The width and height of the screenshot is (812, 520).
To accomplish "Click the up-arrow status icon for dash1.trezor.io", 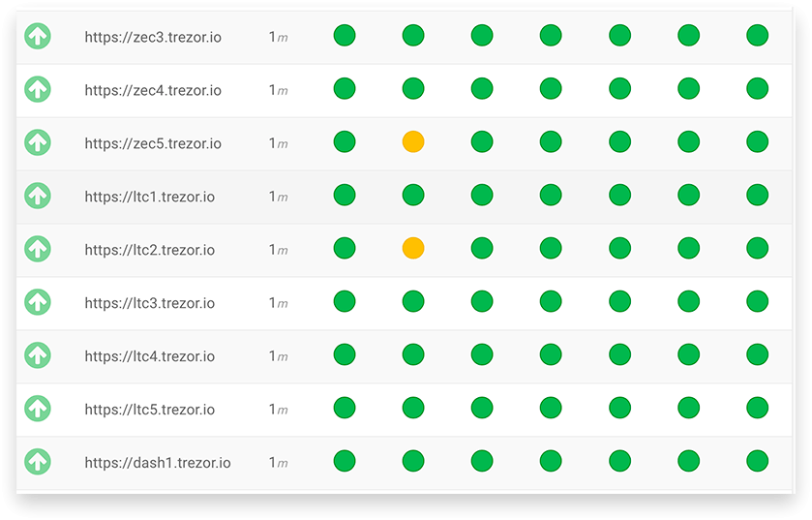I will (x=38, y=462).
